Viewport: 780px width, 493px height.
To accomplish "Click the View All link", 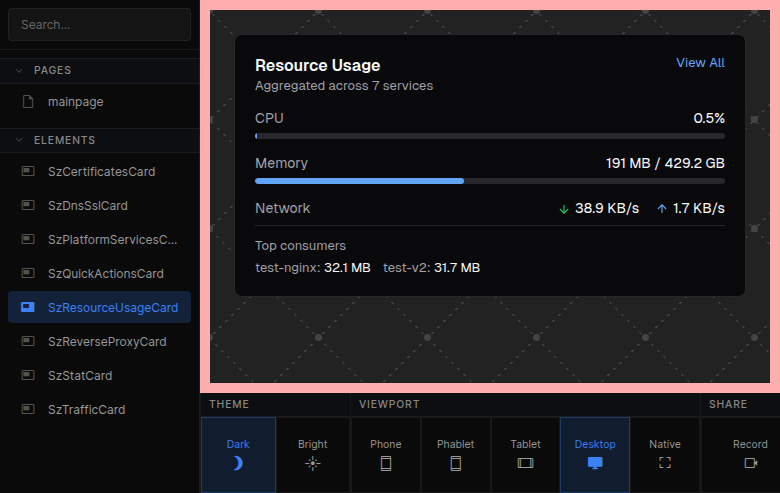I will coord(700,63).
